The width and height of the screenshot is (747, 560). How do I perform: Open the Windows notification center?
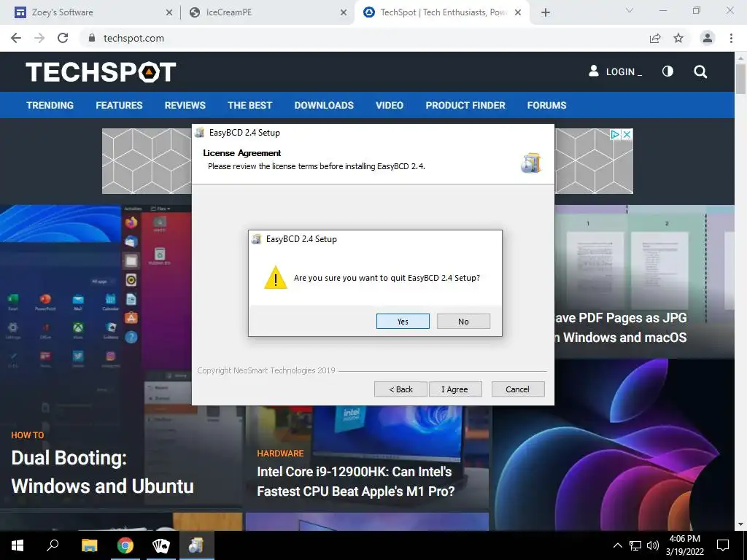coord(723,545)
